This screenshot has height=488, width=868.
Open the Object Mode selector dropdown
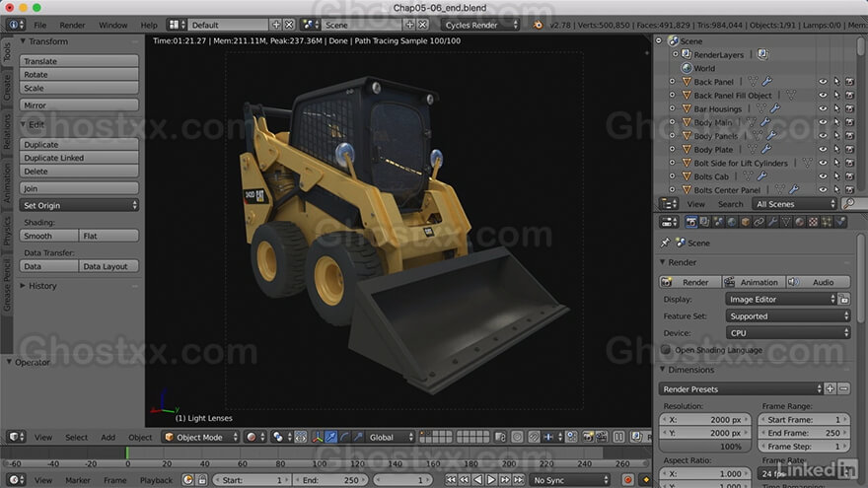click(200, 437)
